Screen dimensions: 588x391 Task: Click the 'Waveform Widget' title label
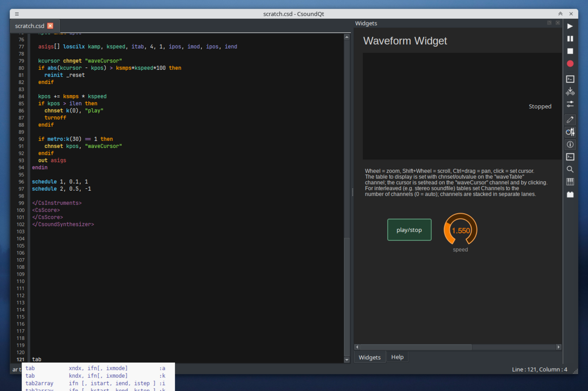point(405,41)
